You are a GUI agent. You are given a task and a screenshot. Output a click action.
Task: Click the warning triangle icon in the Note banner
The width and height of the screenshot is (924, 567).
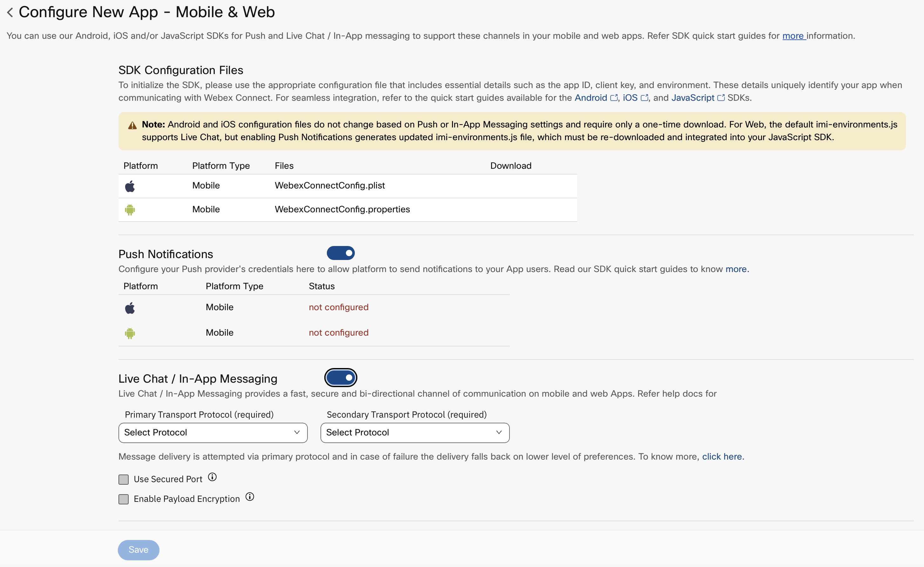pyautogui.click(x=132, y=125)
